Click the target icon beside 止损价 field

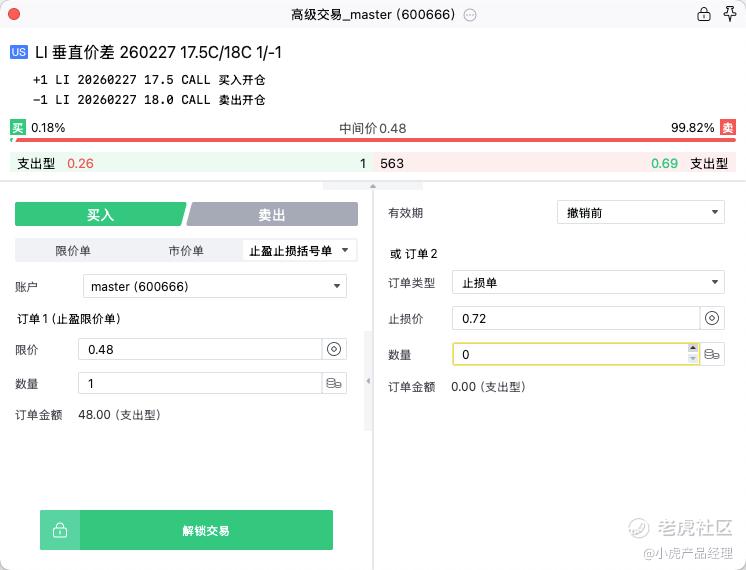pyautogui.click(x=712, y=318)
